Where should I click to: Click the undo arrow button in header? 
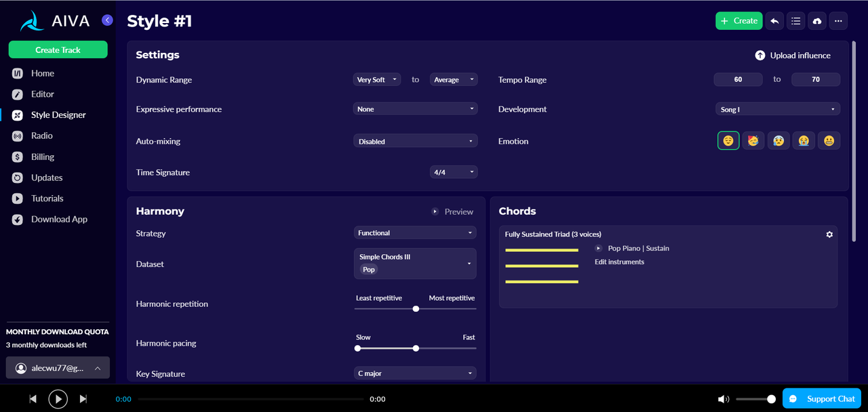[x=774, y=21]
